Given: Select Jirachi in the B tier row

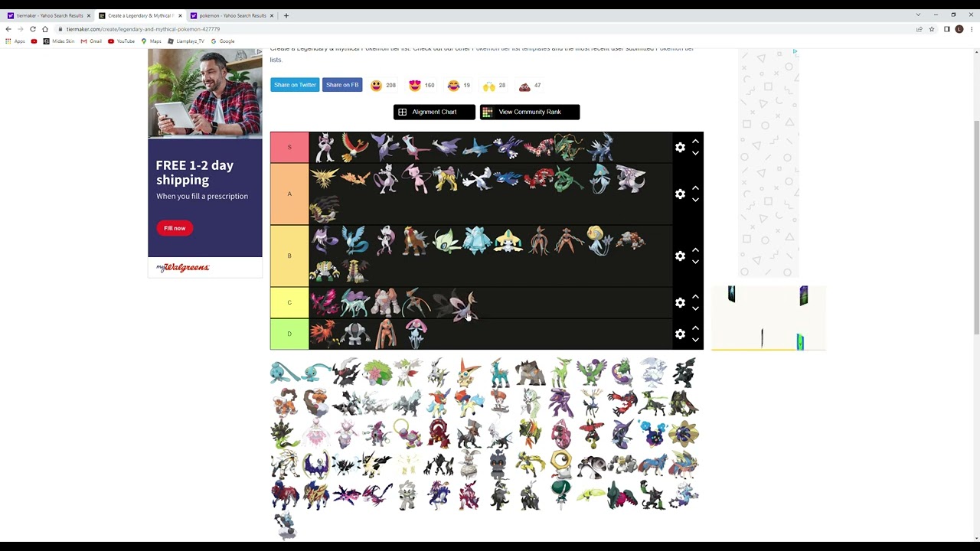Looking at the screenshot, I should 508,240.
